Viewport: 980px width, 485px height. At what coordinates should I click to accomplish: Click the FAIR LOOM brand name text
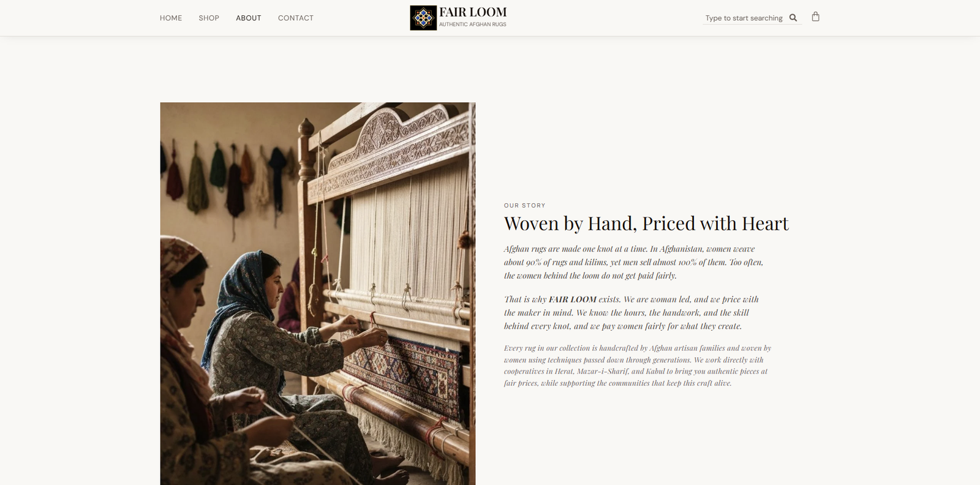[473, 12]
